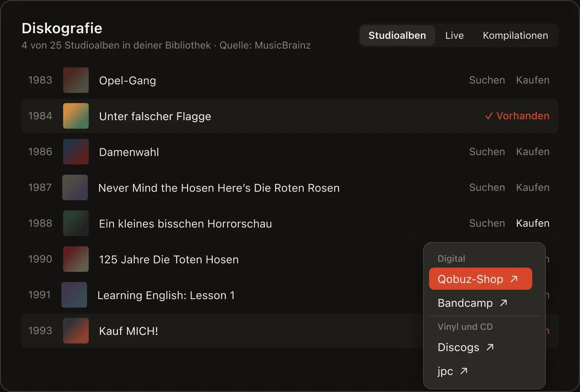Click the year 1993
Image resolution: width=580 pixels, height=392 pixels.
tap(40, 331)
